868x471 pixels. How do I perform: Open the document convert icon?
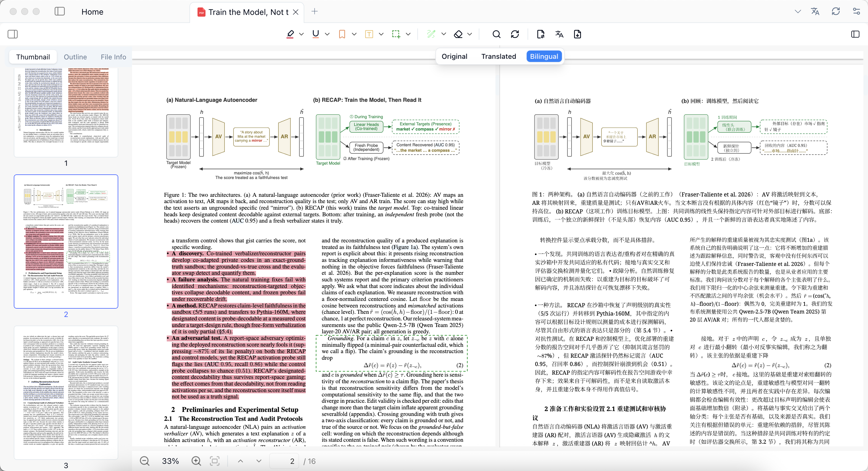(540, 34)
